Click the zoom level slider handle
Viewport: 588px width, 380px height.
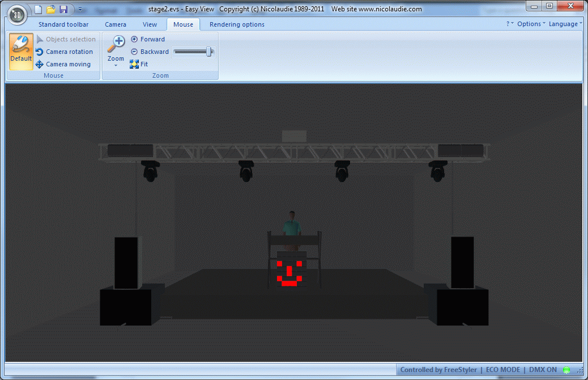pyautogui.click(x=209, y=52)
